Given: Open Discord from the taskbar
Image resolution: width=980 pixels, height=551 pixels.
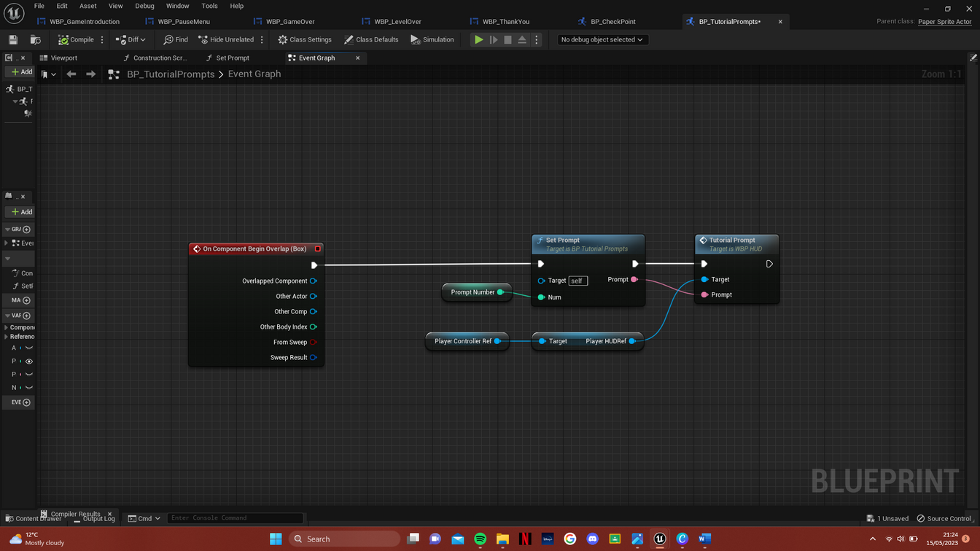Looking at the screenshot, I should [x=593, y=539].
